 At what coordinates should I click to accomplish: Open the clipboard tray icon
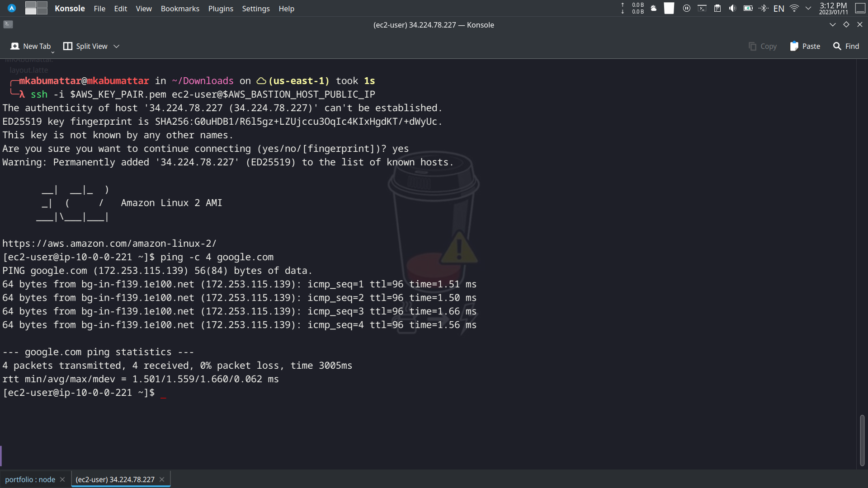717,8
